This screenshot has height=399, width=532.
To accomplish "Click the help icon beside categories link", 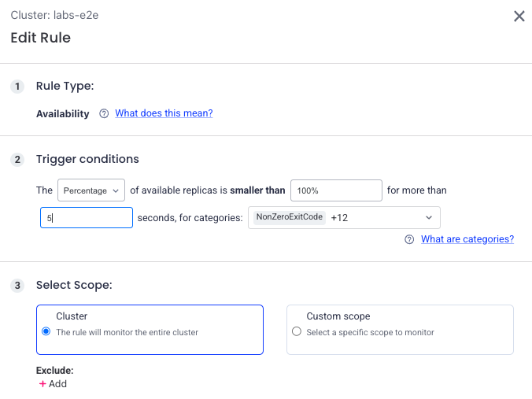I will pyautogui.click(x=409, y=239).
